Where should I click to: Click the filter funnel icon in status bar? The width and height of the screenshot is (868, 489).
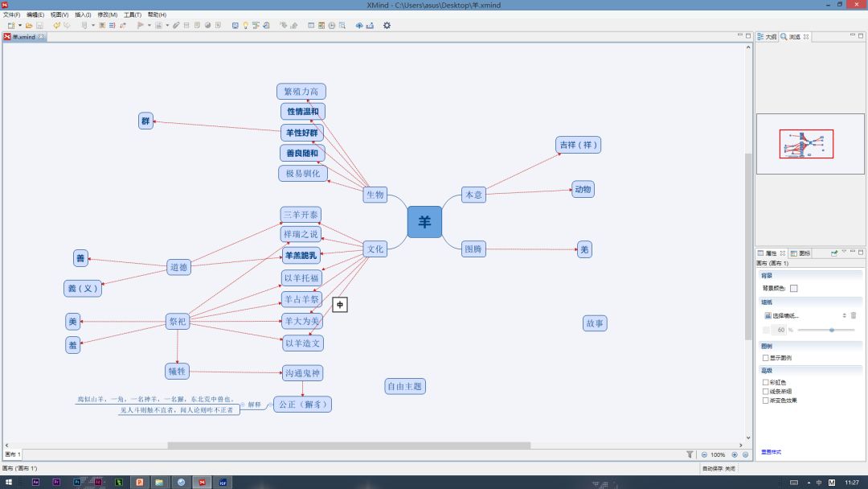click(690, 454)
